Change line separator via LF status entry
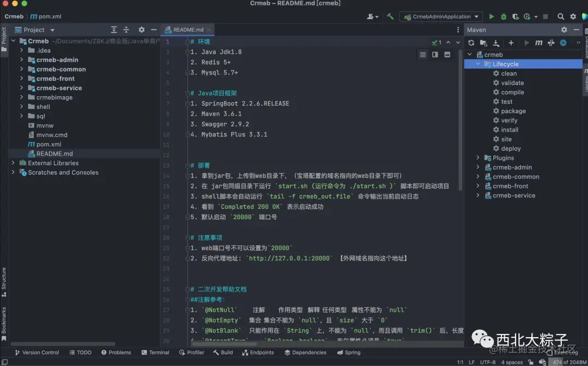 (471, 362)
